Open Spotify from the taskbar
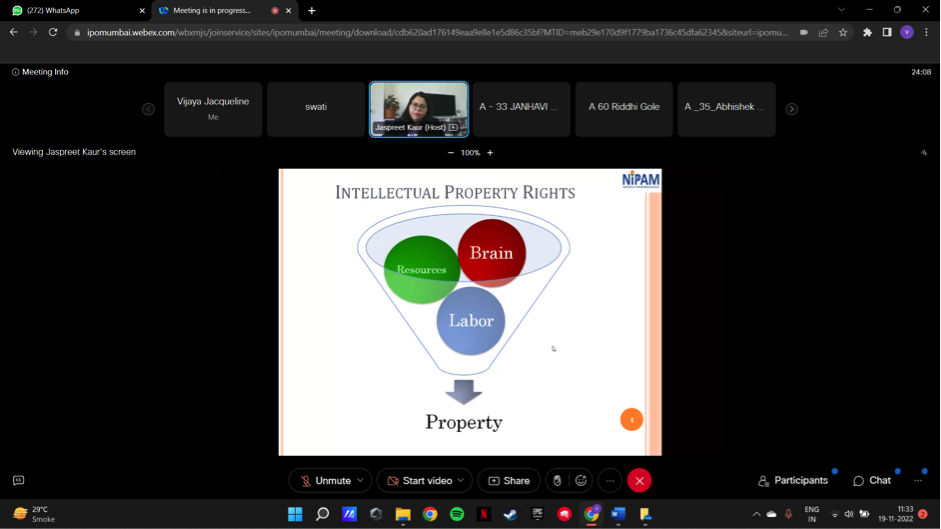This screenshot has height=529, width=941. coord(457,514)
